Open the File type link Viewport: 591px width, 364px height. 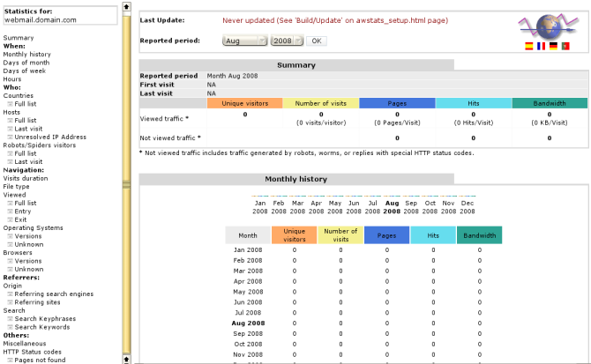16,187
